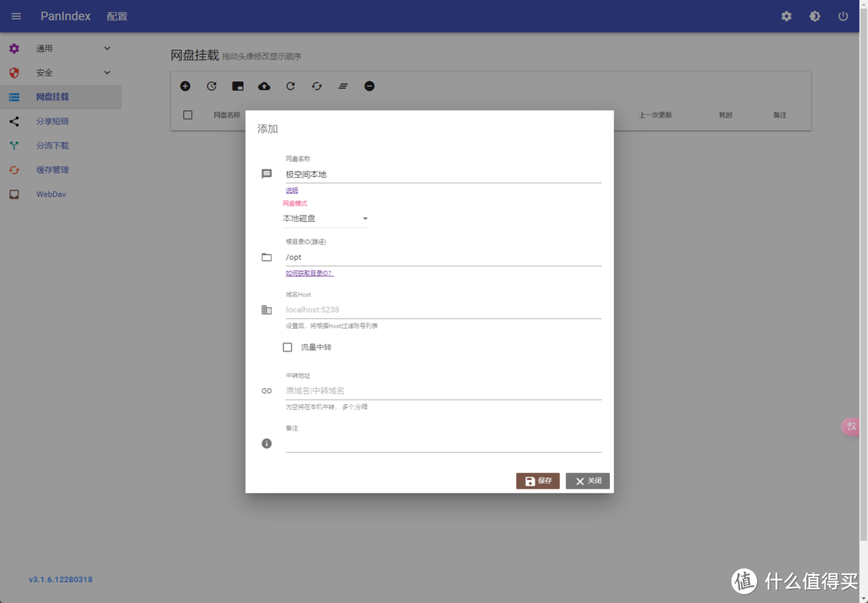Click the branch icon beside 分流下载
Image resolution: width=868 pixels, height=603 pixels.
click(x=14, y=146)
